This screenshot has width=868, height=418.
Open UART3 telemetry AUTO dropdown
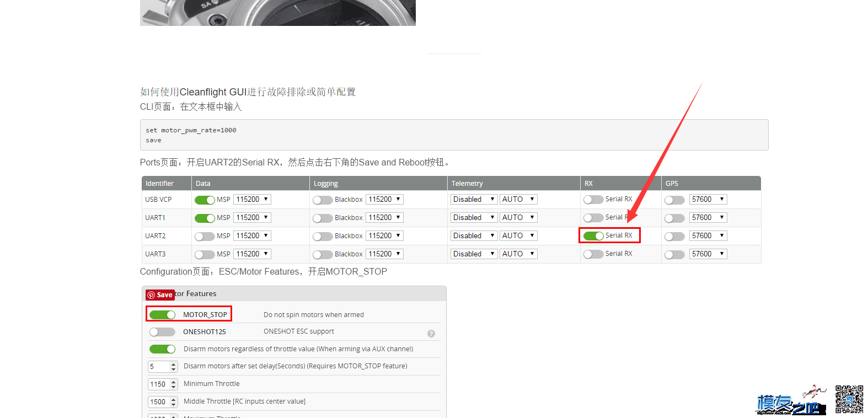point(518,254)
